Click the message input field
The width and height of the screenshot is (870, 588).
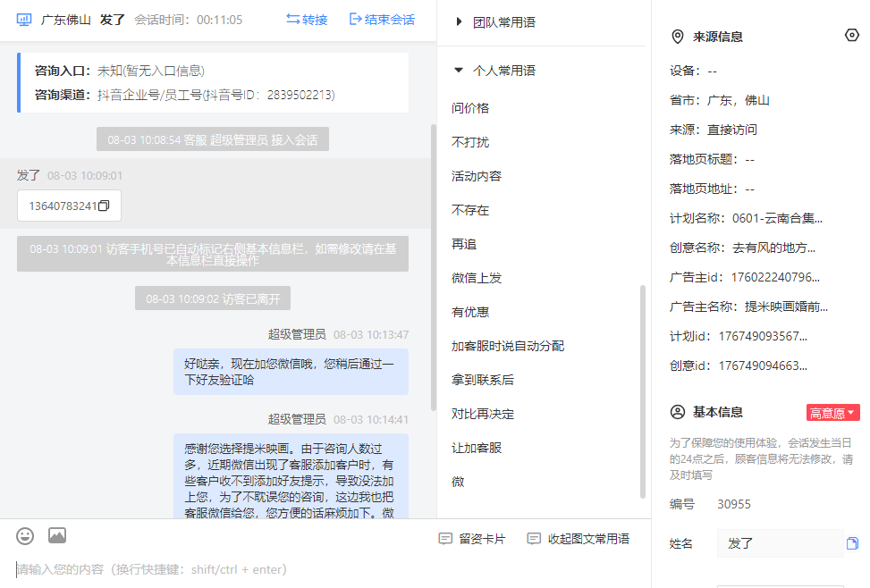coord(325,570)
